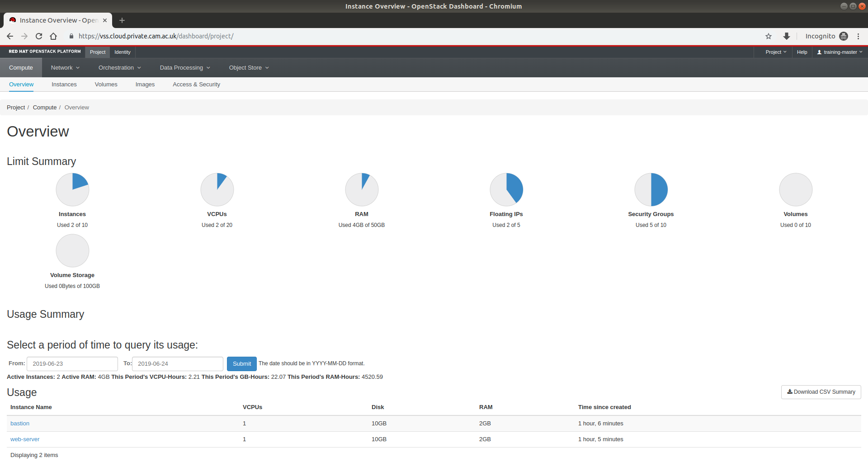Click the From date input field
The width and height of the screenshot is (868, 476).
72,363
